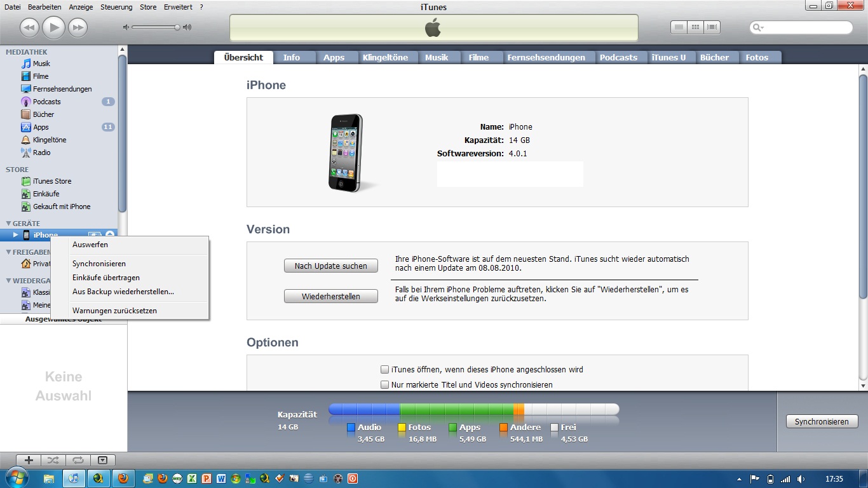Click the 'Nach Update suchen' button

(330, 266)
